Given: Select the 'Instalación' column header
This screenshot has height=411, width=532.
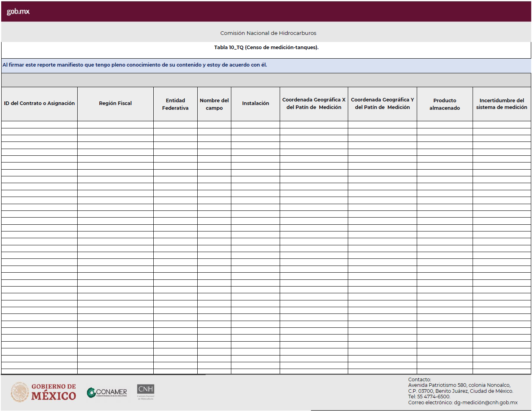Looking at the screenshot, I should point(256,103).
